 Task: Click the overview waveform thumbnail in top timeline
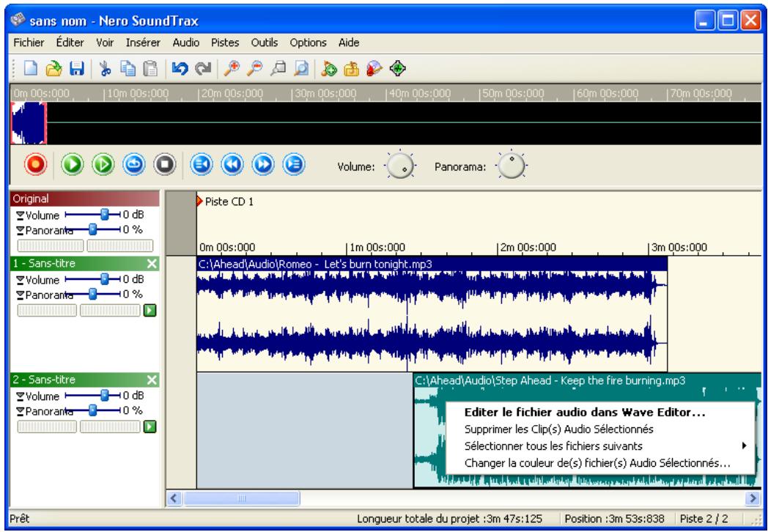29,122
